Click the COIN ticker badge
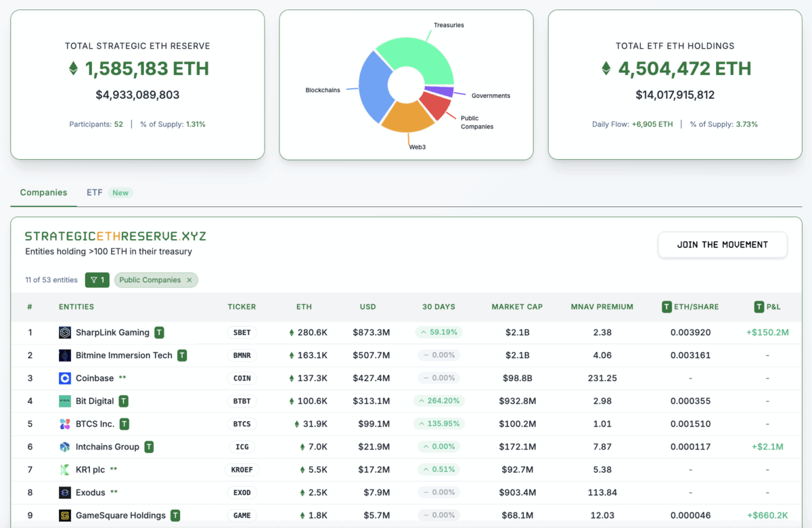Image resolution: width=812 pixels, height=528 pixels. coord(242,378)
